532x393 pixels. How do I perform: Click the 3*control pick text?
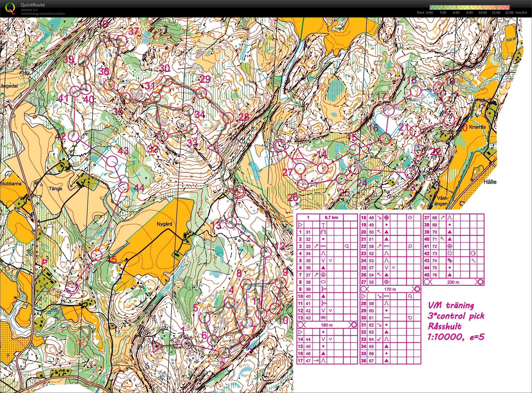pyautogui.click(x=456, y=316)
